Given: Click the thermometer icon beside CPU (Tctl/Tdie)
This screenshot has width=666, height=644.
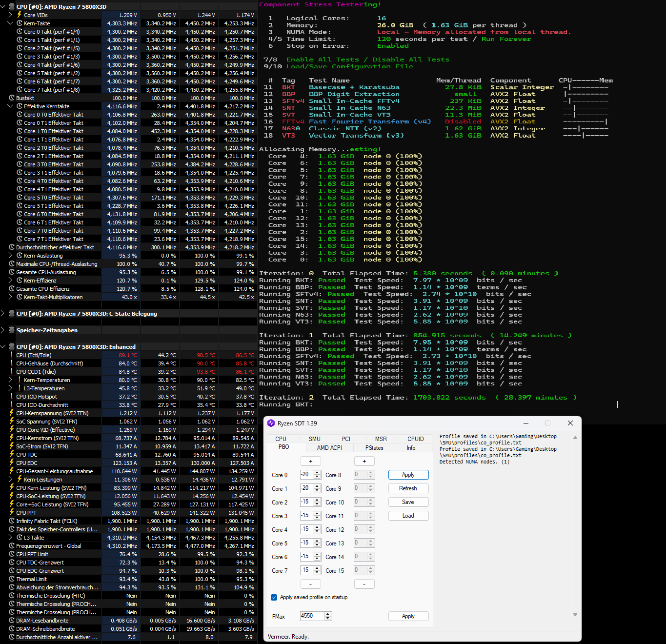Looking at the screenshot, I should point(12,355).
